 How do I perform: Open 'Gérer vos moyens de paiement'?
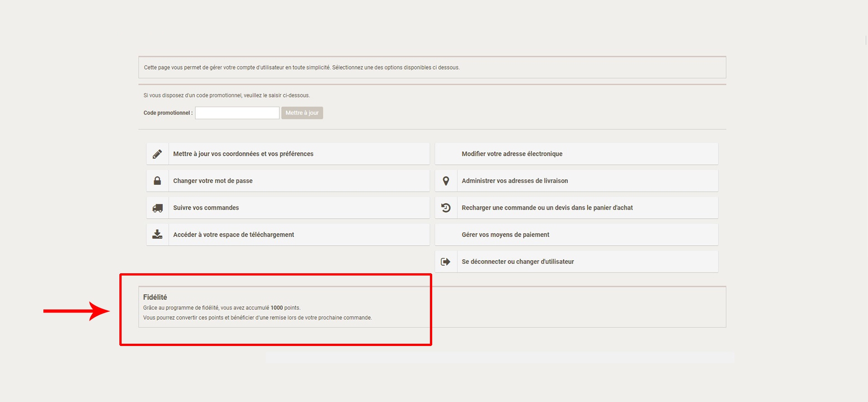(505, 235)
